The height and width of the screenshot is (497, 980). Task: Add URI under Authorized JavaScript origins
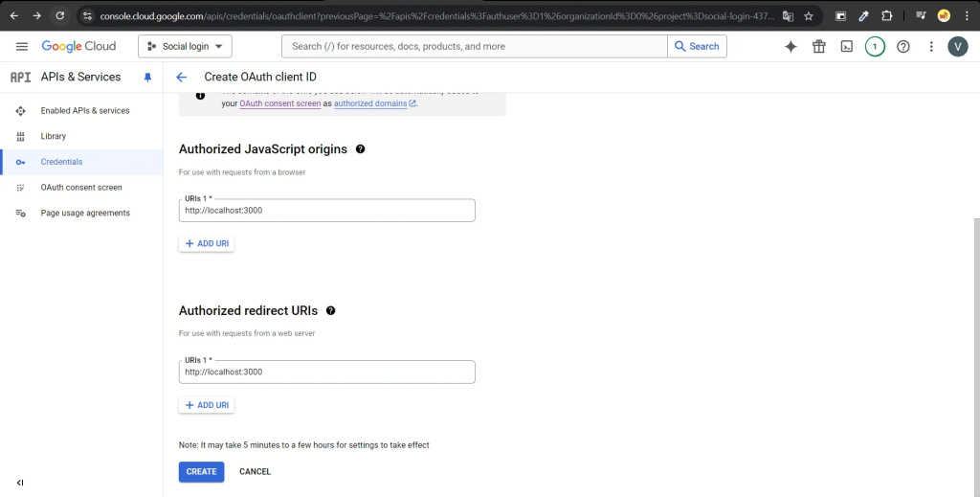coord(207,244)
